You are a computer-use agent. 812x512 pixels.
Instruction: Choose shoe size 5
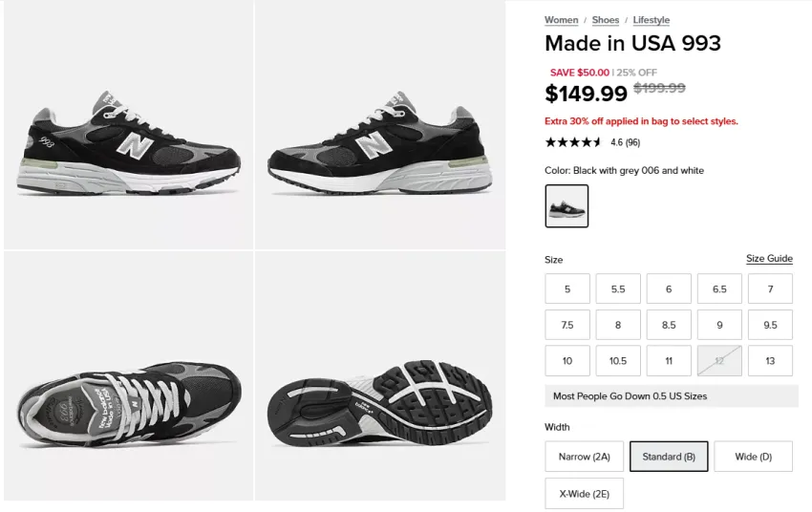pyautogui.click(x=567, y=288)
